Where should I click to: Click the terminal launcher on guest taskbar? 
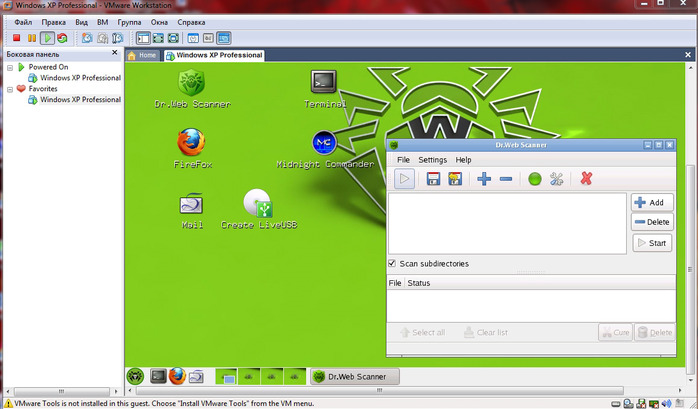tap(158, 376)
